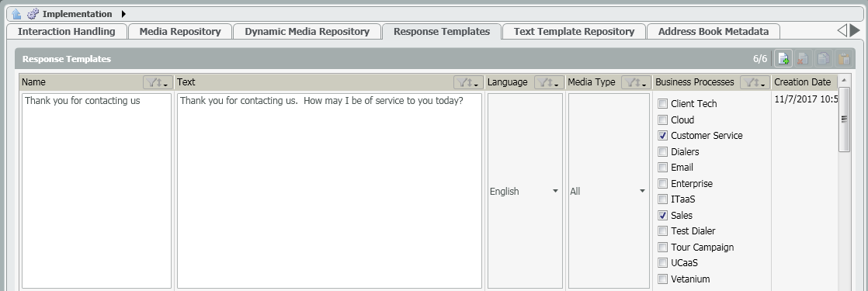
Task: Expand the Implementation breadcrumb arrow
Action: pyautogui.click(x=123, y=14)
